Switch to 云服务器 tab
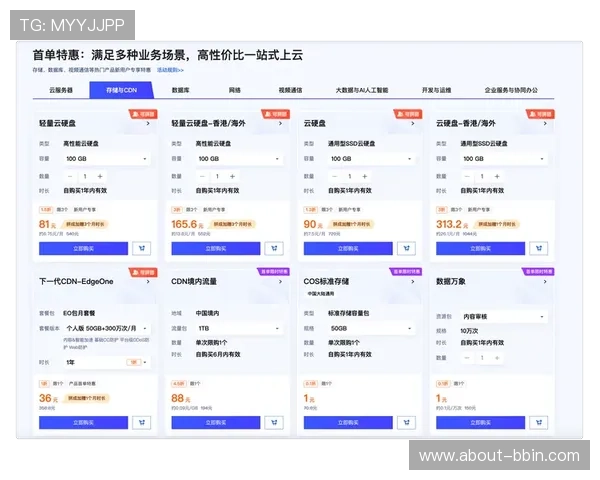The height and width of the screenshot is (480, 600). (x=61, y=90)
